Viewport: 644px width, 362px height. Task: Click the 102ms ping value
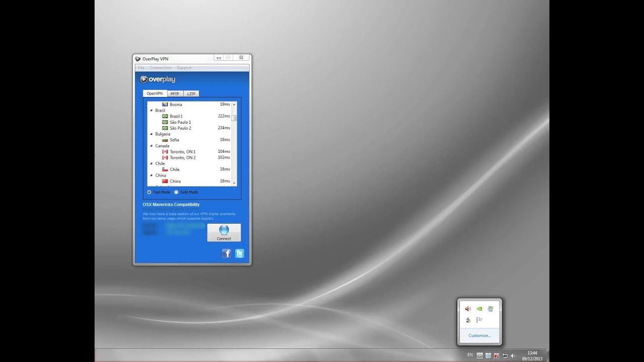[x=224, y=157]
